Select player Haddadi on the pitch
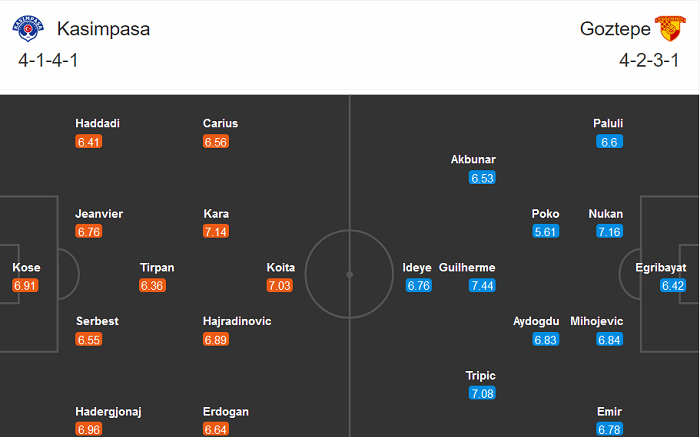 click(98, 123)
